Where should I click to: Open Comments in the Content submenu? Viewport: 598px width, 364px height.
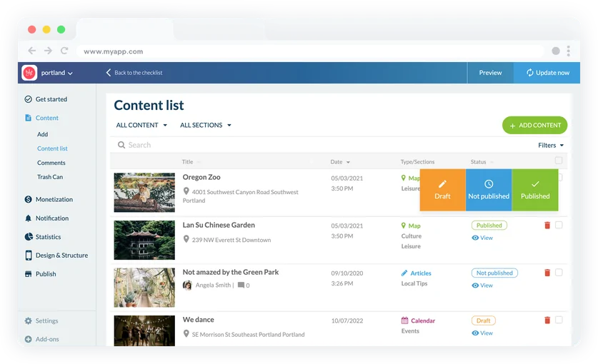[51, 163]
